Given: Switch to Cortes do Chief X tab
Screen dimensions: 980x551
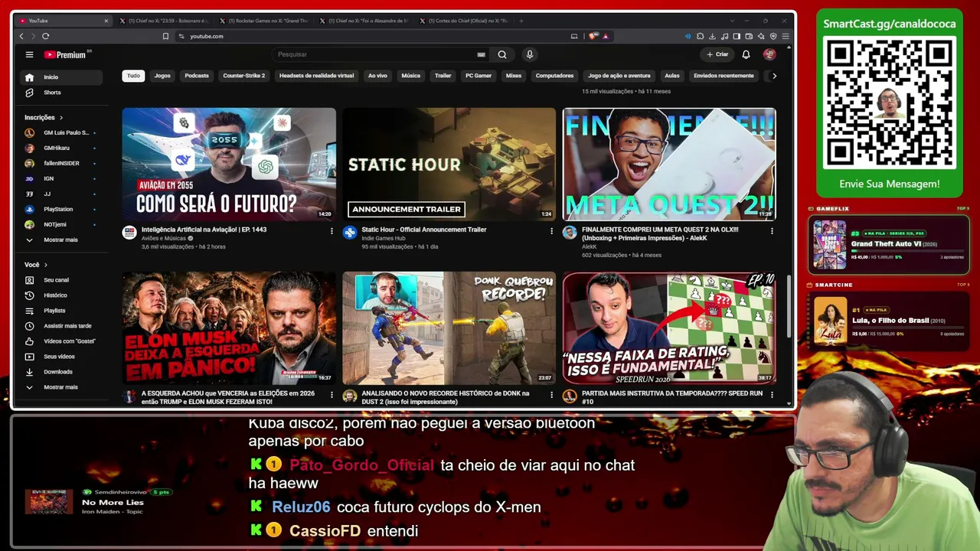Looking at the screenshot, I should tap(463, 21).
